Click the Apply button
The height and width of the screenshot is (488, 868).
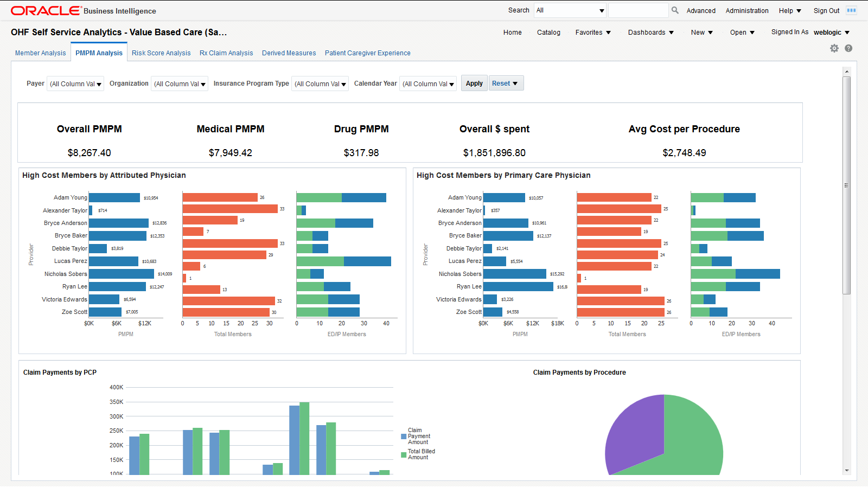pos(474,83)
